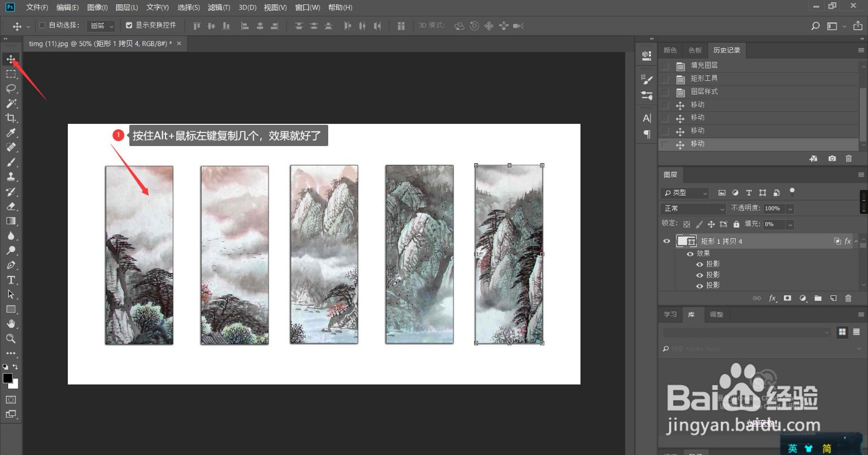Create new snapshot in History panel
The height and width of the screenshot is (455, 868).
click(x=832, y=159)
